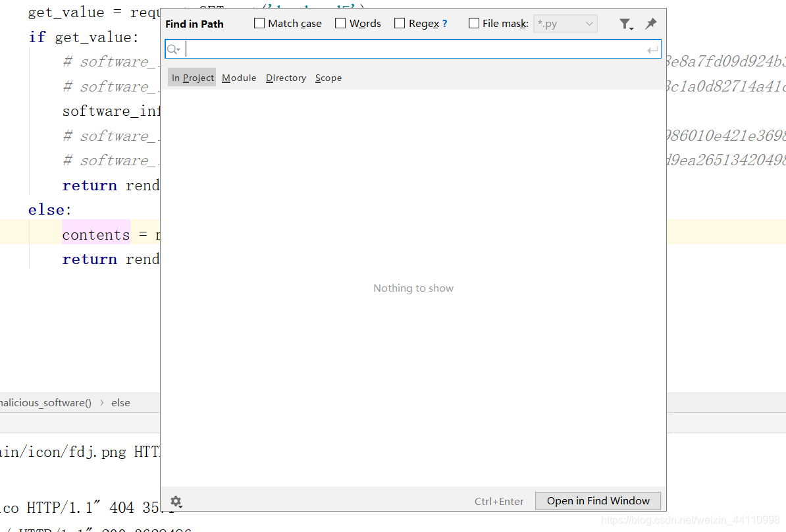Open search history via magnifier icon
Image resolution: width=786 pixels, height=532 pixels.
pos(172,48)
